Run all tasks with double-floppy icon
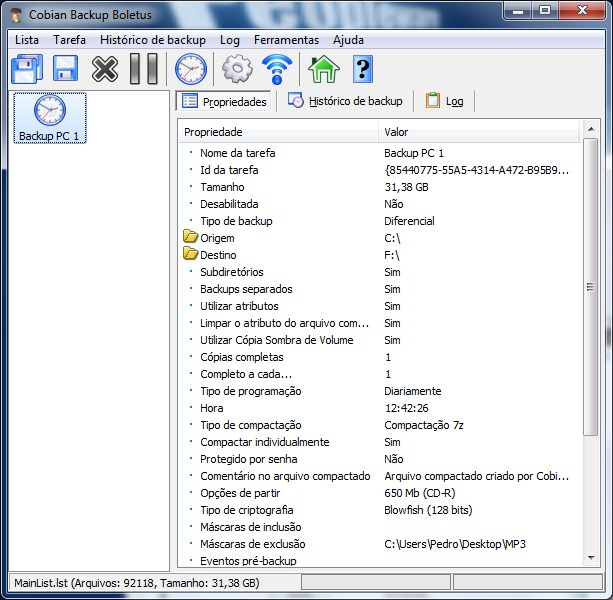 pos(27,69)
